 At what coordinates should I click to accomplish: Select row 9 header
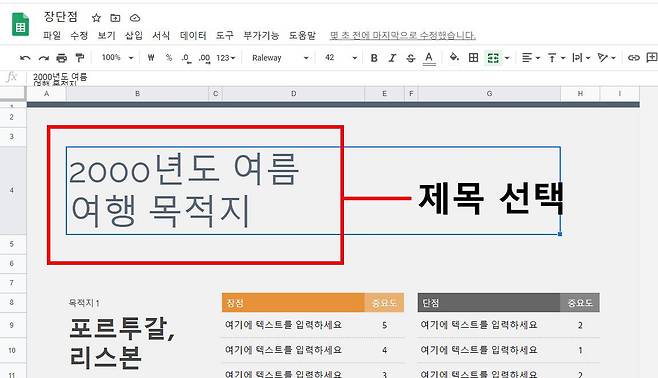[x=13, y=325]
